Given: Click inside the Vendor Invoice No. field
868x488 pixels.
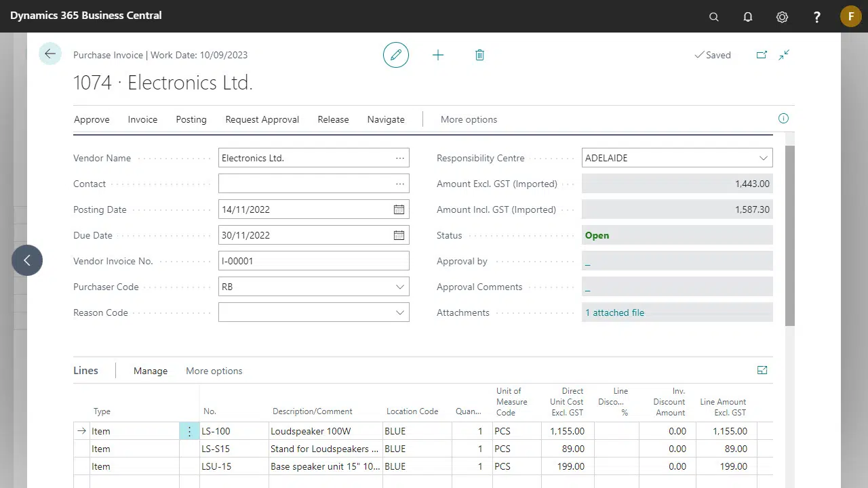Looking at the screenshot, I should pyautogui.click(x=312, y=260).
